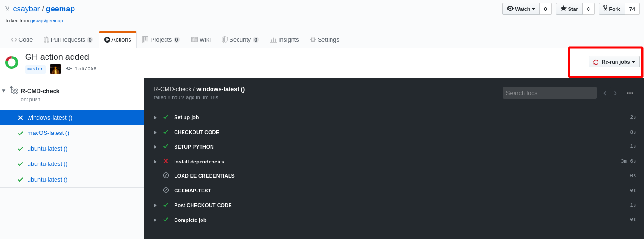The width and height of the screenshot is (644, 239).
Task: Click the green check on SETUP PYTHON
Action: pos(166,146)
